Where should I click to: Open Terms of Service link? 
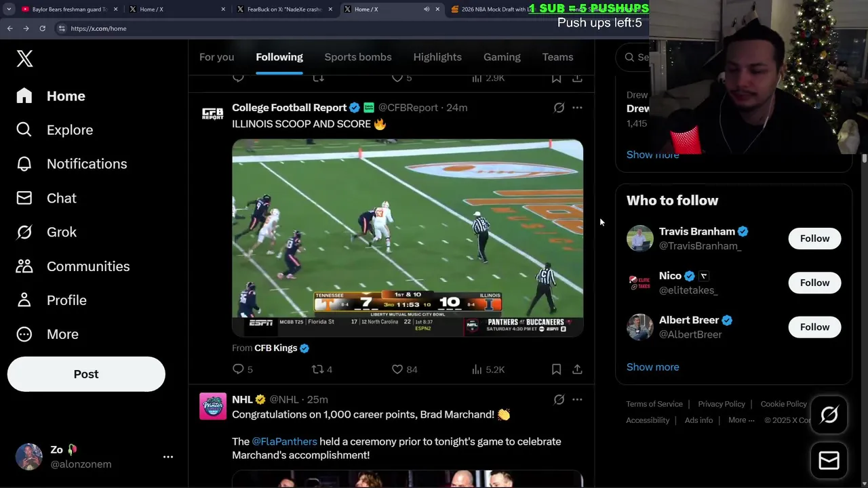[654, 404]
